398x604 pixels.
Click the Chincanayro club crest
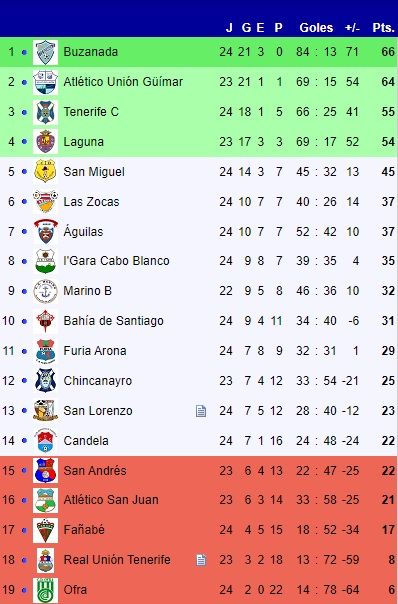[45, 381]
